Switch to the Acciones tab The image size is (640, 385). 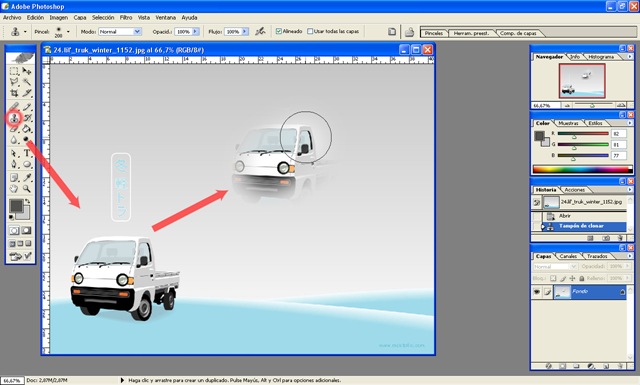point(575,190)
